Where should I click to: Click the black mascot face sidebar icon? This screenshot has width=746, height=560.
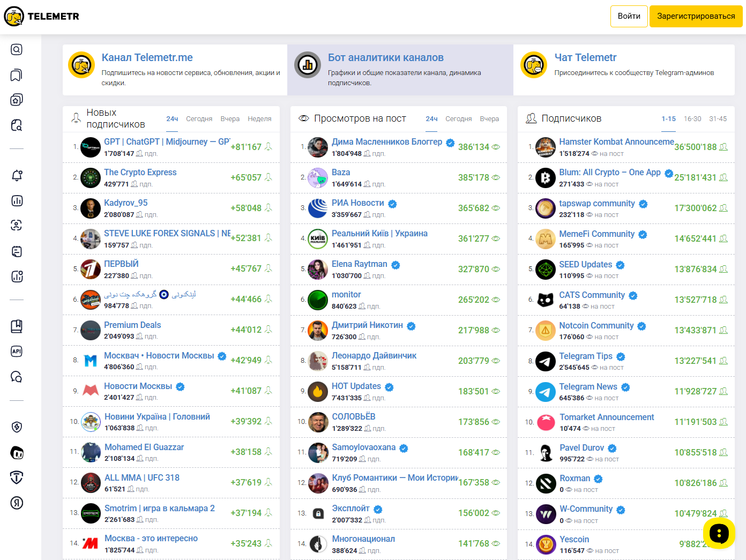[17, 453]
